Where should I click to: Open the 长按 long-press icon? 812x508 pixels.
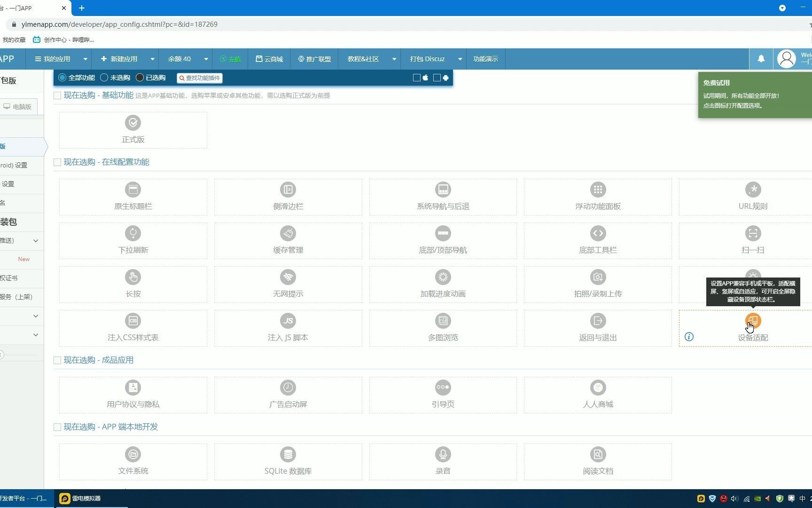pyautogui.click(x=133, y=277)
